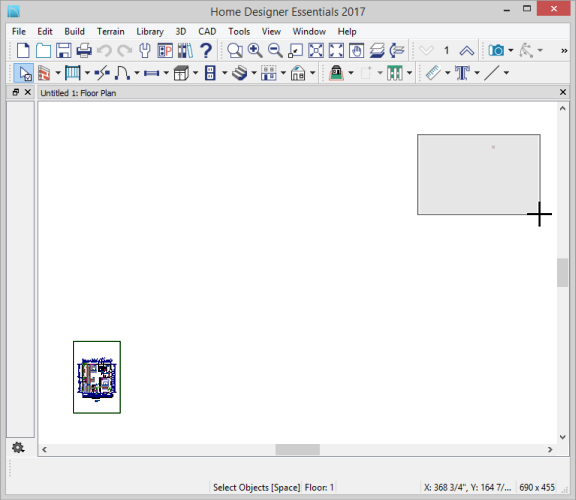Select the Zoom magnifier tool
This screenshot has width=576, height=500.
(x=235, y=50)
